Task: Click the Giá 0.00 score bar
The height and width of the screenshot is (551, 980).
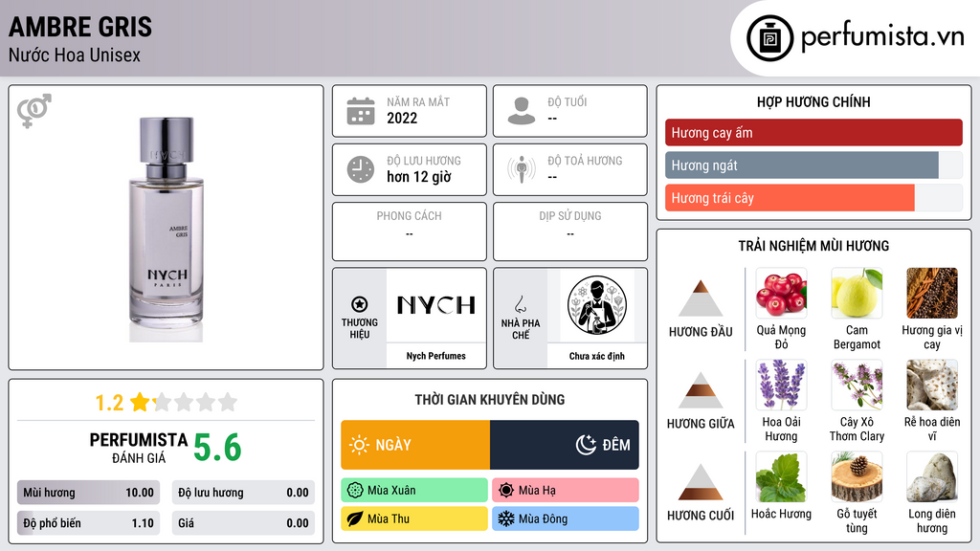Action: (243, 523)
